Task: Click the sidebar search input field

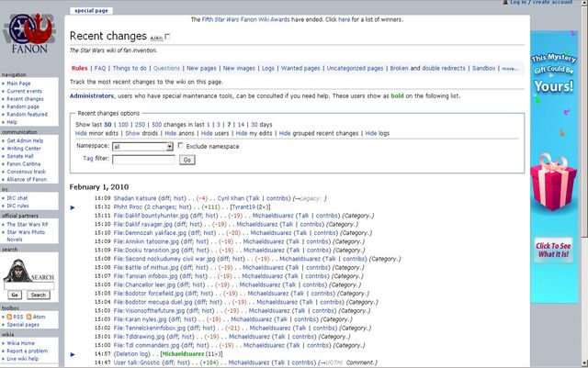Action: click(28, 286)
